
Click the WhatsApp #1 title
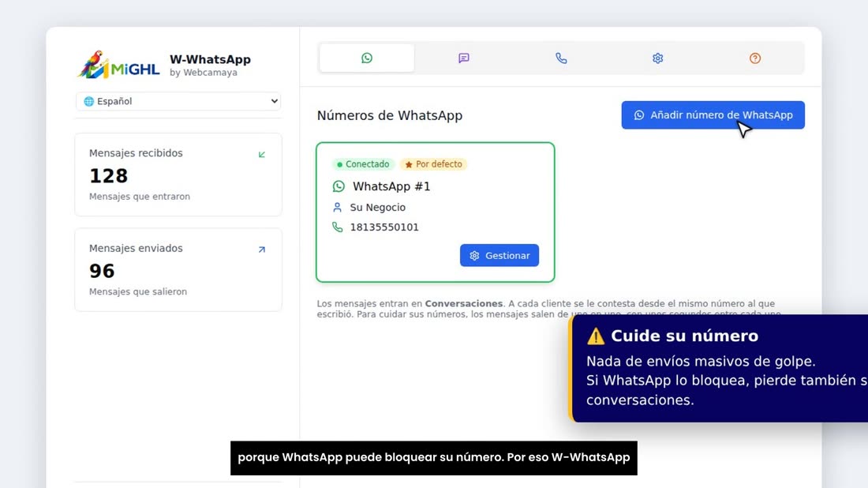(x=391, y=186)
